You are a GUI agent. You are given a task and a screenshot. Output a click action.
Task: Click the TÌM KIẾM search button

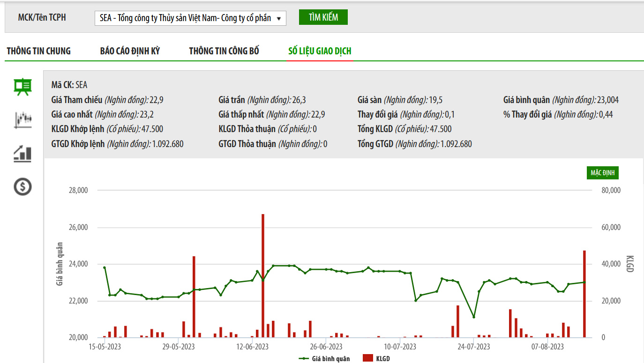click(323, 17)
